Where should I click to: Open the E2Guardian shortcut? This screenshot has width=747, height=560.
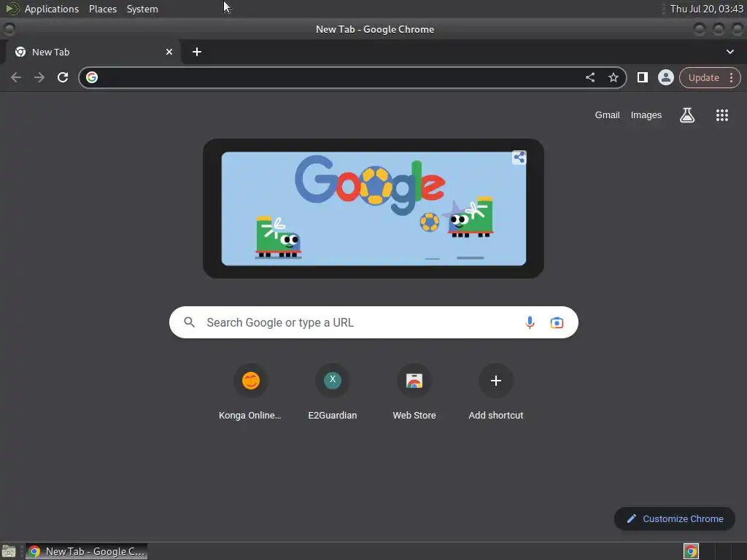(333, 392)
